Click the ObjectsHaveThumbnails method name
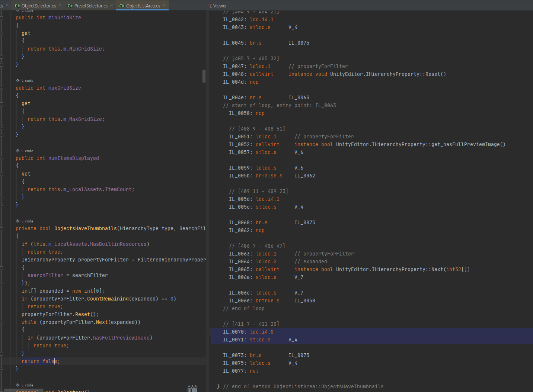Image resolution: width=533 pixels, height=392 pixels. point(86,228)
